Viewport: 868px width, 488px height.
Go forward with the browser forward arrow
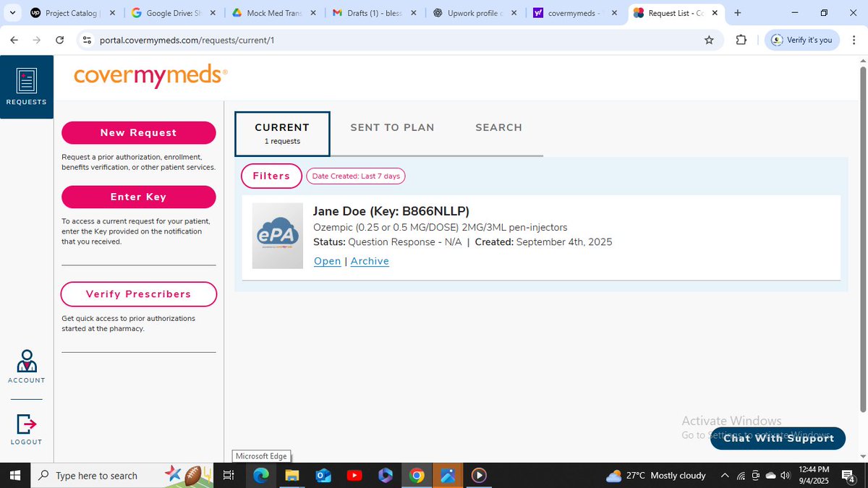pos(37,40)
